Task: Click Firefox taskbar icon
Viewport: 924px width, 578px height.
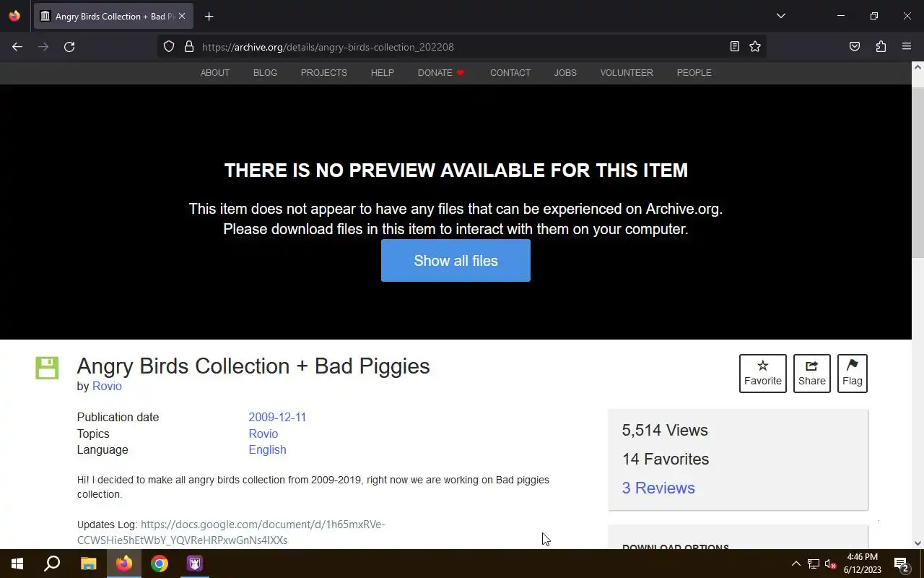Action: coord(124,564)
